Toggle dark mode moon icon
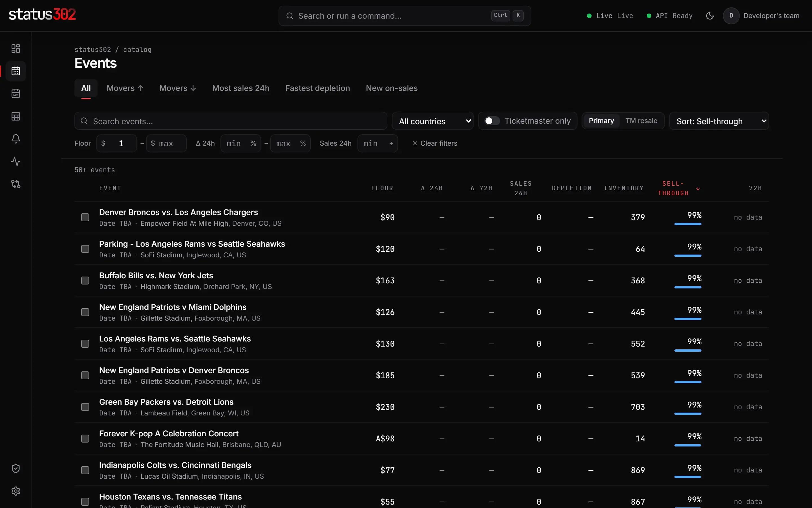 pyautogui.click(x=710, y=16)
